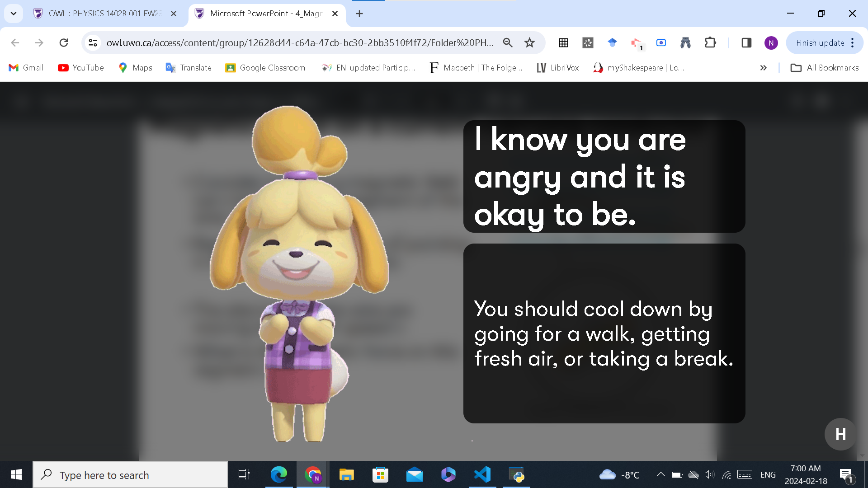Viewport: 868px width, 488px height.
Task: Click the zoom magnifier icon in address bar
Action: [508, 42]
